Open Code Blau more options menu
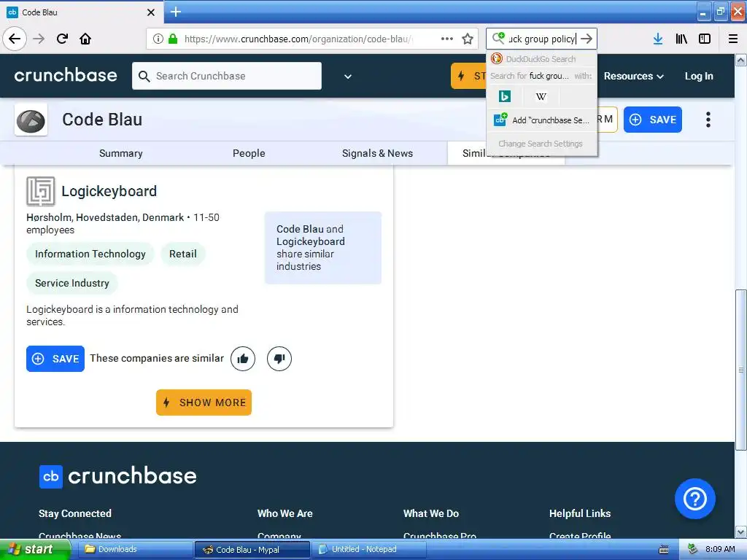This screenshot has width=747, height=560. (x=708, y=120)
